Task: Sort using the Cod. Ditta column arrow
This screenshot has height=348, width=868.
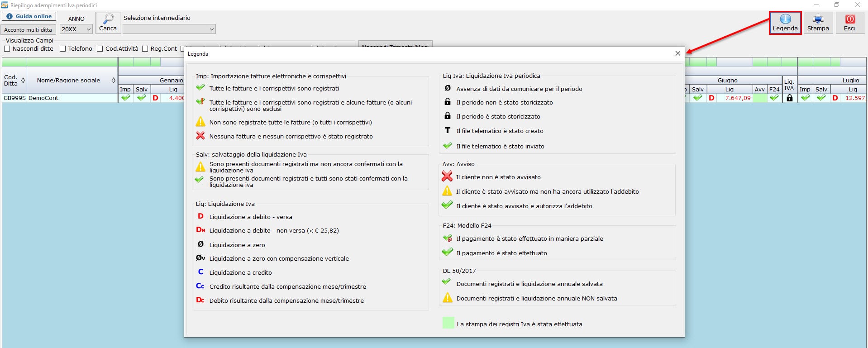Action: click(23, 81)
